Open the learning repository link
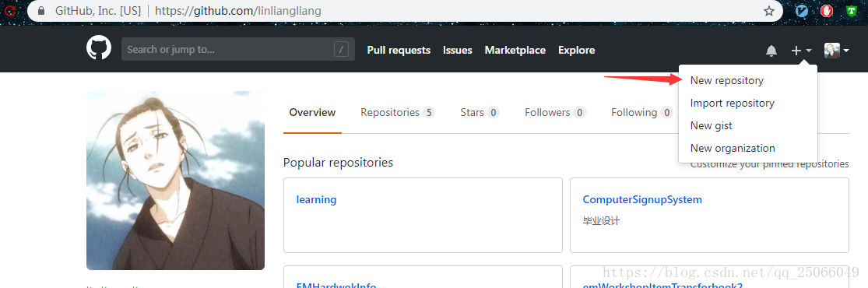Image resolution: width=868 pixels, height=288 pixels. [x=316, y=199]
